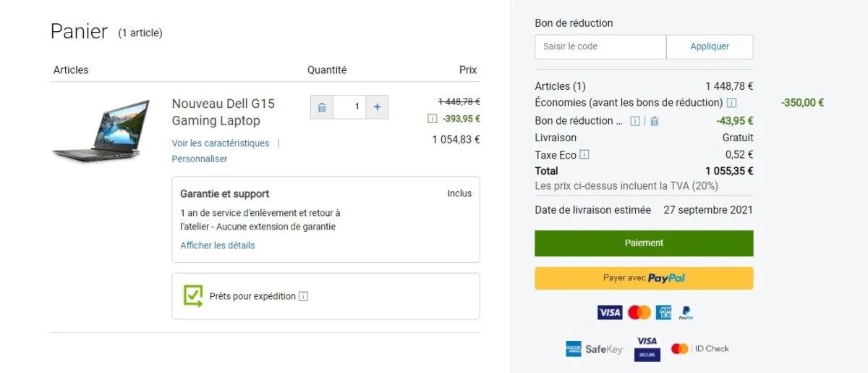Click the Mastercard ID Check badge

(x=699, y=348)
